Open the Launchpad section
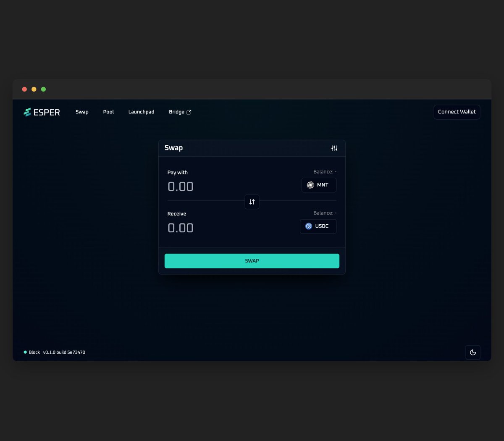The width and height of the screenshot is (504, 441). [141, 112]
